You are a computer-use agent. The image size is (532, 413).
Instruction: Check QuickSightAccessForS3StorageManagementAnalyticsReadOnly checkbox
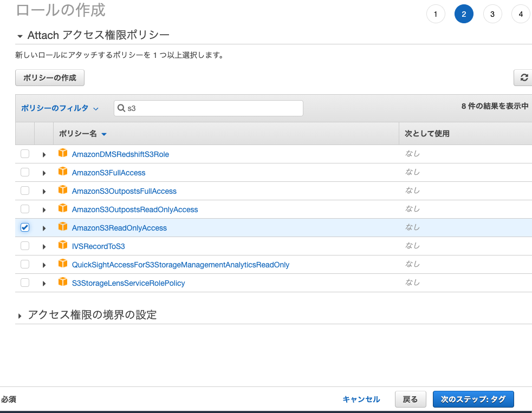(x=25, y=264)
